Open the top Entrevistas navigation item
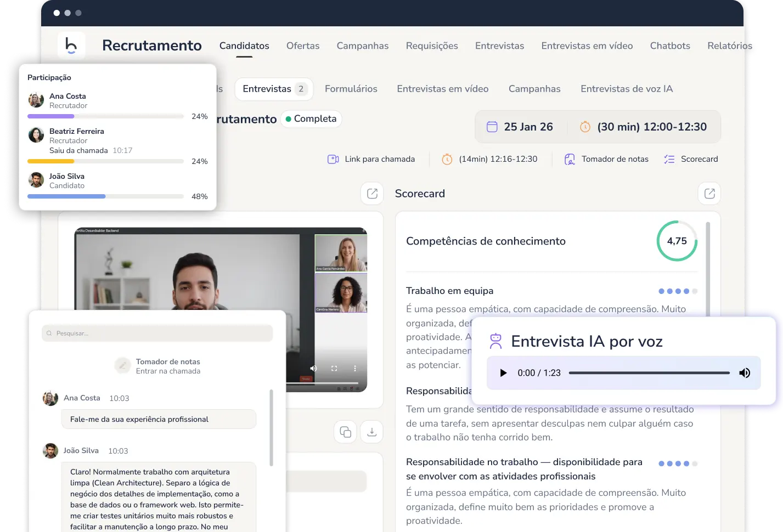This screenshot has height=532, width=783. (499, 46)
